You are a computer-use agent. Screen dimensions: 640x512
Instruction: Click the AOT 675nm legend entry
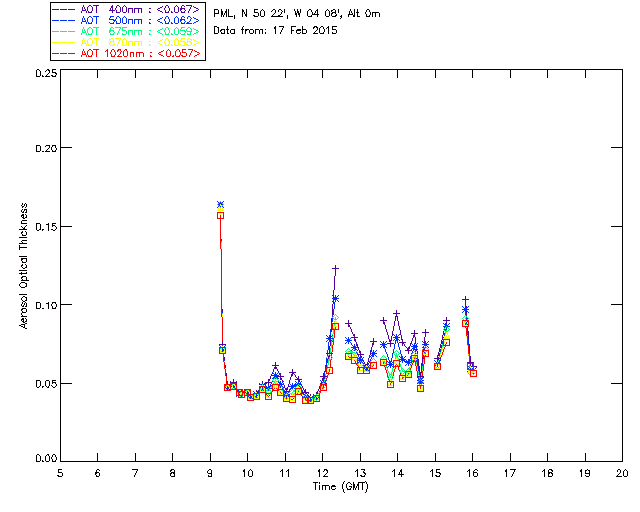[127, 31]
